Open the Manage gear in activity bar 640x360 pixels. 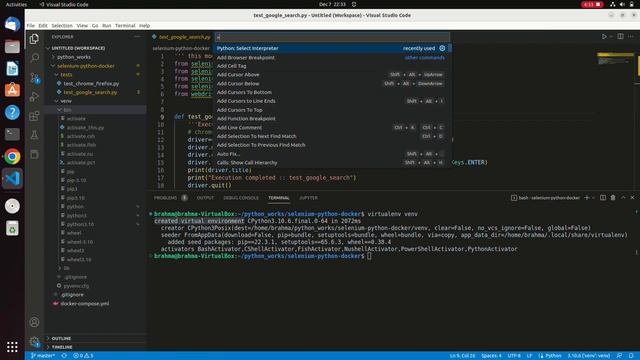click(34, 342)
